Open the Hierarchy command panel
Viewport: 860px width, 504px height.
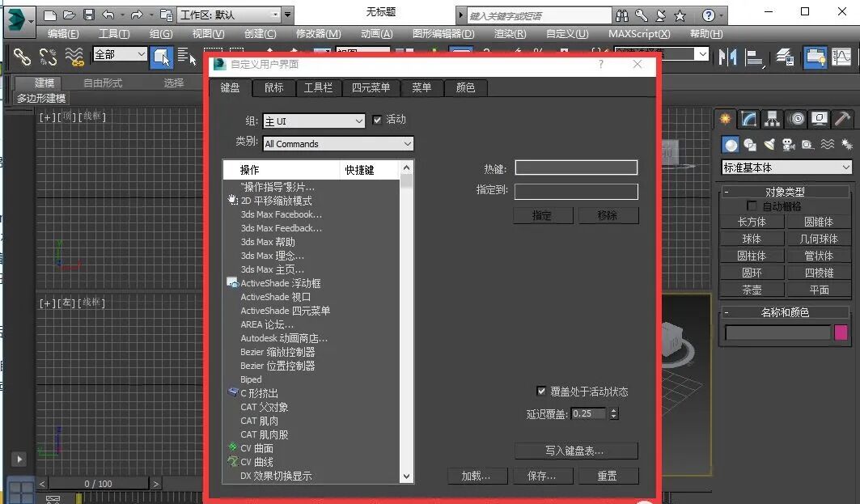(x=772, y=119)
